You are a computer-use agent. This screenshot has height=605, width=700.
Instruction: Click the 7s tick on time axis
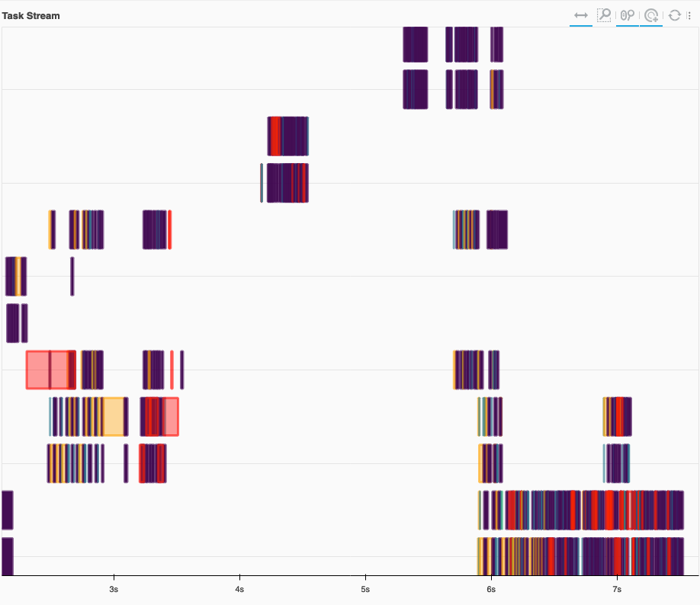(617, 589)
